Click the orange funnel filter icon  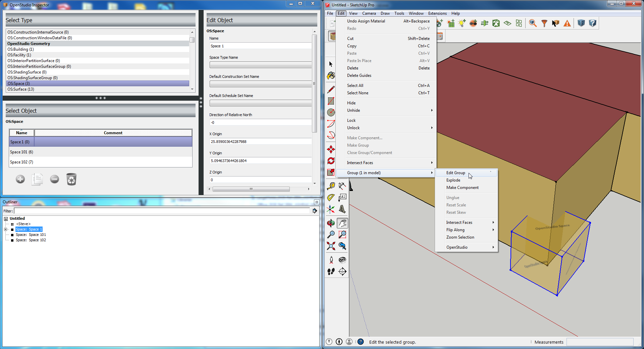click(x=544, y=23)
